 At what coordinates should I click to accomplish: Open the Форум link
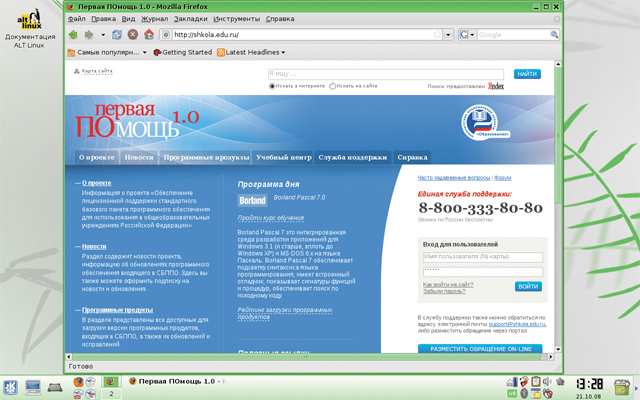[x=502, y=178]
